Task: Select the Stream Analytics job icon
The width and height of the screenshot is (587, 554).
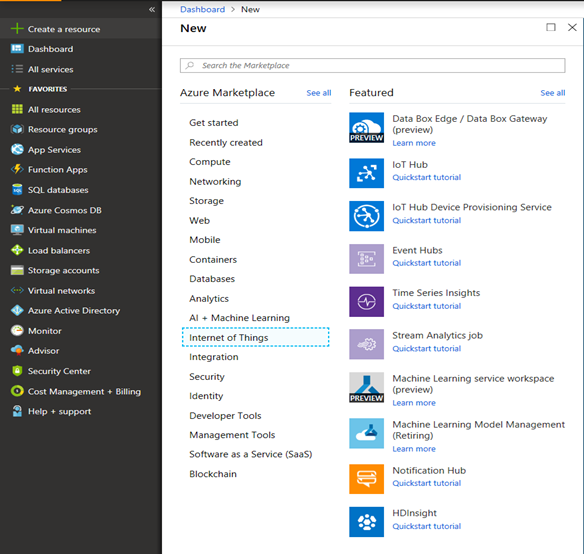Action: point(366,344)
